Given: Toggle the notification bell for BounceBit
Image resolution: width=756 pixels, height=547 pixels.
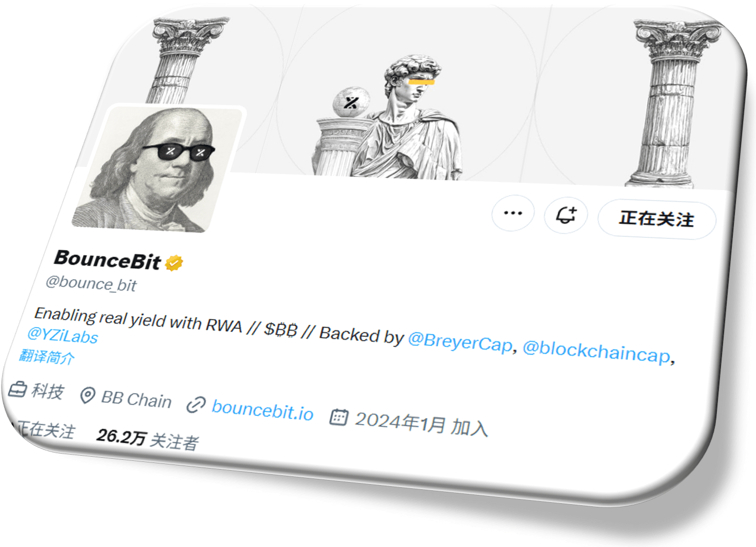Looking at the screenshot, I should point(566,215).
